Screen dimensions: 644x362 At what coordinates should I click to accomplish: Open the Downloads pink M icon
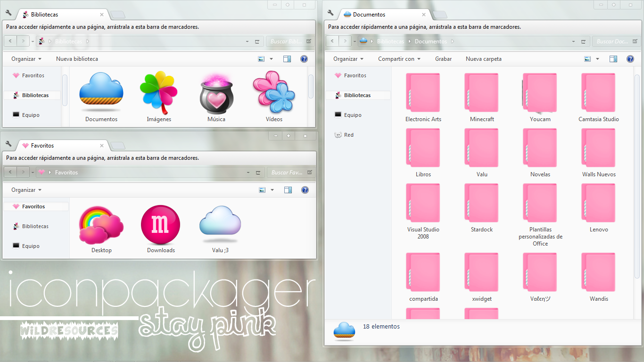[161, 225]
